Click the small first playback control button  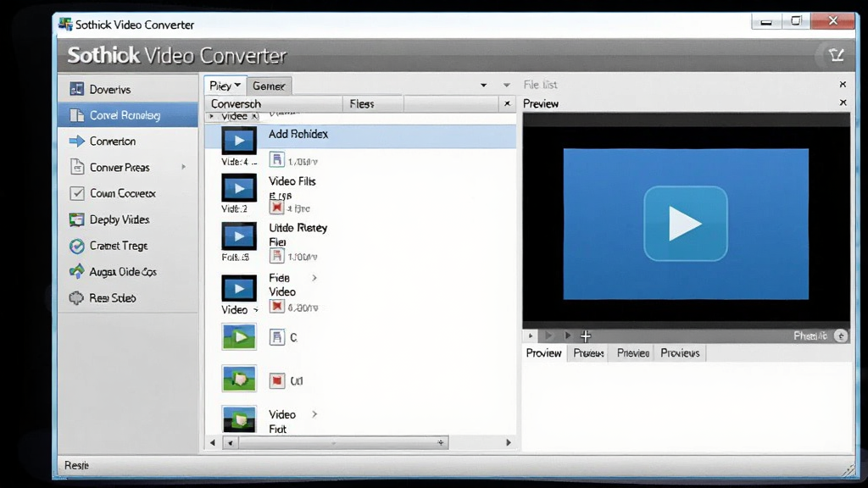click(531, 335)
